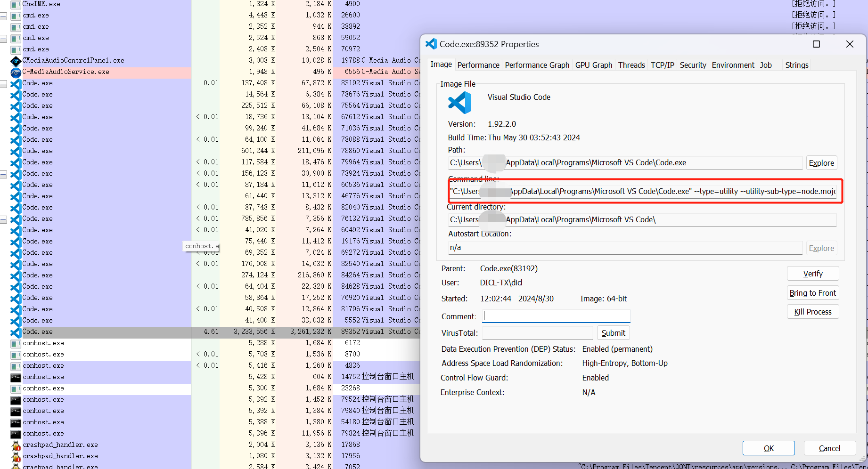
Task: Confirm the dialog with OK
Action: click(769, 448)
